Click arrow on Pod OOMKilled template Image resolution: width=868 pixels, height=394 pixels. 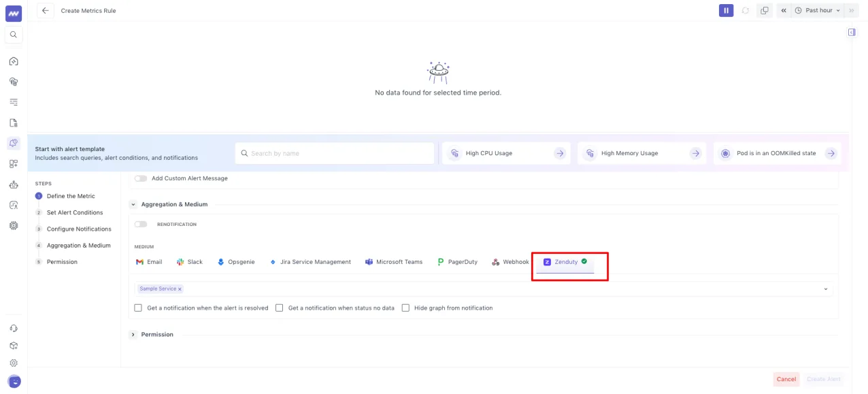(831, 153)
